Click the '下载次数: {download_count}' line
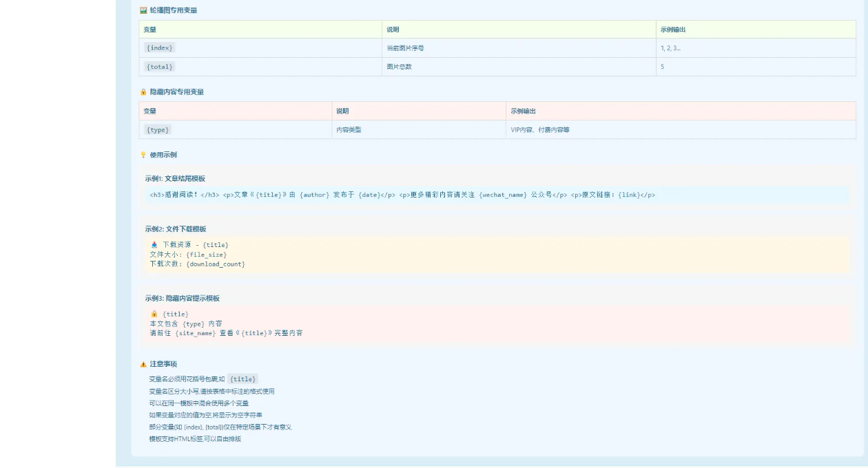This screenshot has width=868, height=468. pos(197,264)
